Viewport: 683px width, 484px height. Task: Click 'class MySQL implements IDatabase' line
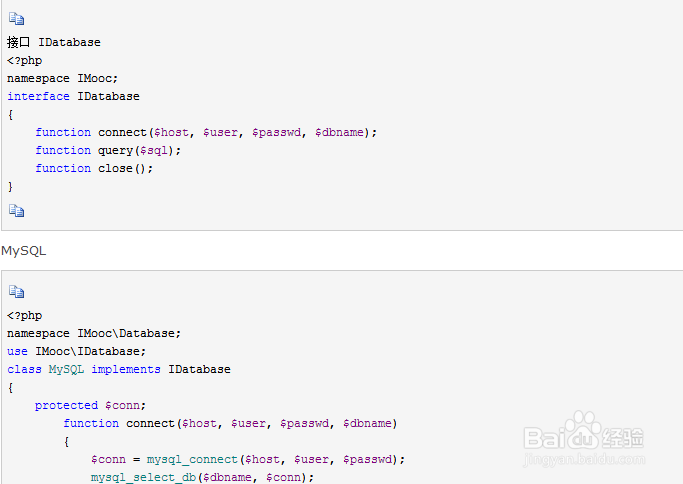point(118,369)
